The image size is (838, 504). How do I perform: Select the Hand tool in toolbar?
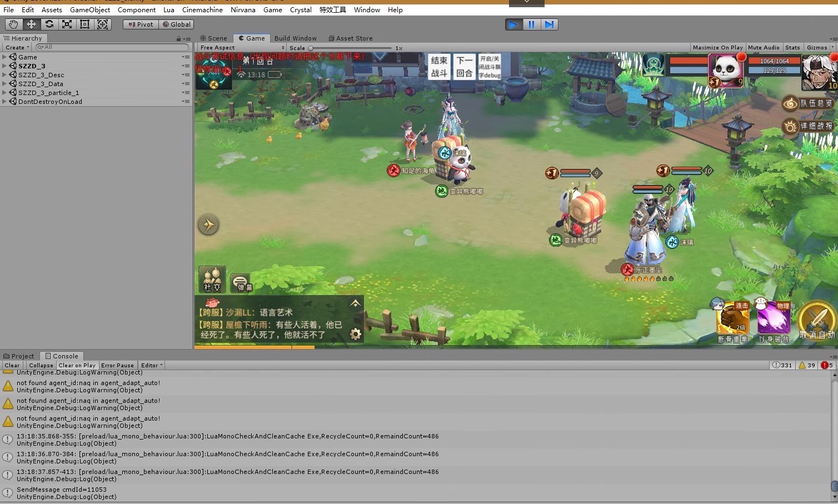(13, 24)
